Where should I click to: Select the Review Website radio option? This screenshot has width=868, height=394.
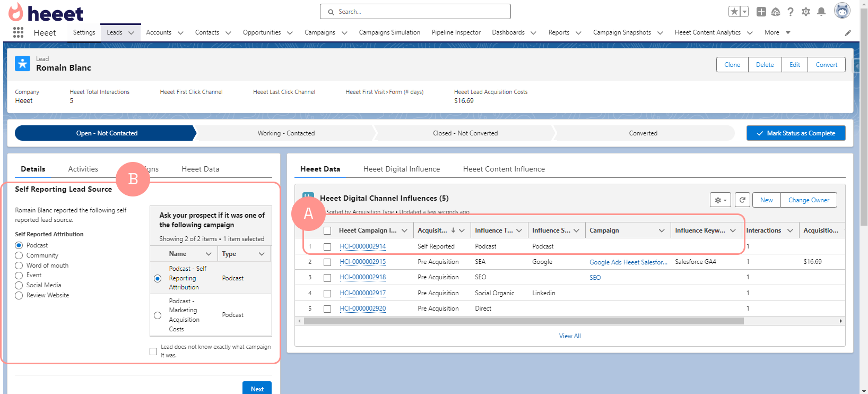pos(19,295)
